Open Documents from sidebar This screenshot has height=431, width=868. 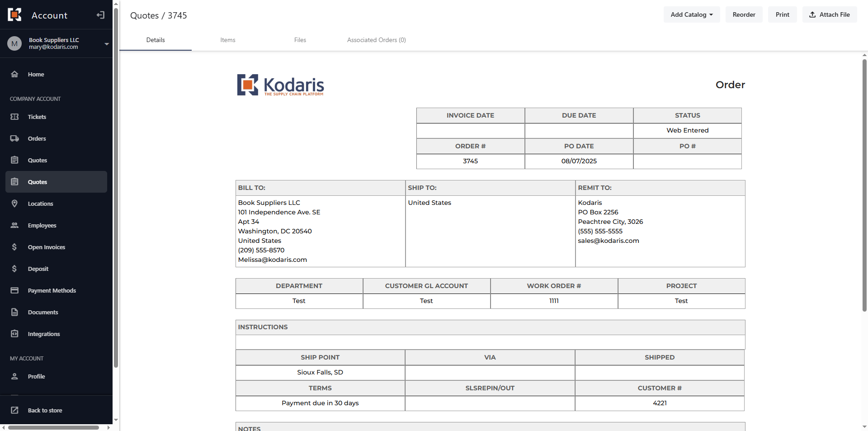coord(56,312)
